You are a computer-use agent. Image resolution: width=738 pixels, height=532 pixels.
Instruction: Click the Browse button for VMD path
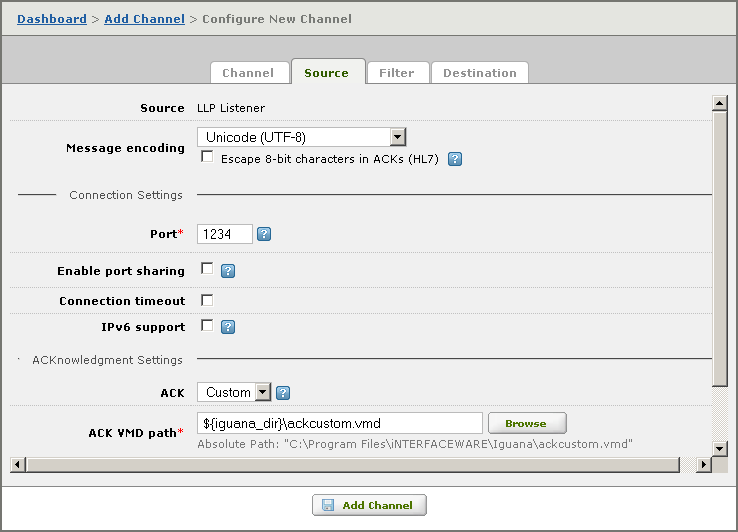click(527, 423)
